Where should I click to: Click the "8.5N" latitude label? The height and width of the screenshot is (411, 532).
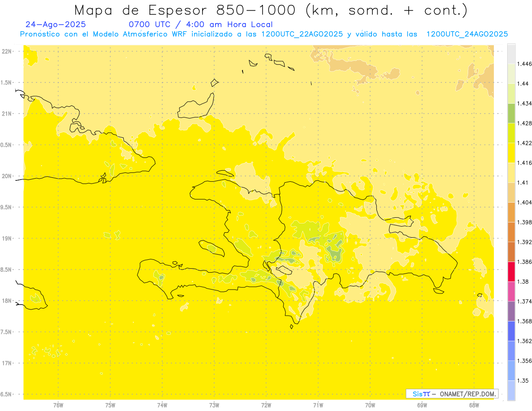pos(7,270)
